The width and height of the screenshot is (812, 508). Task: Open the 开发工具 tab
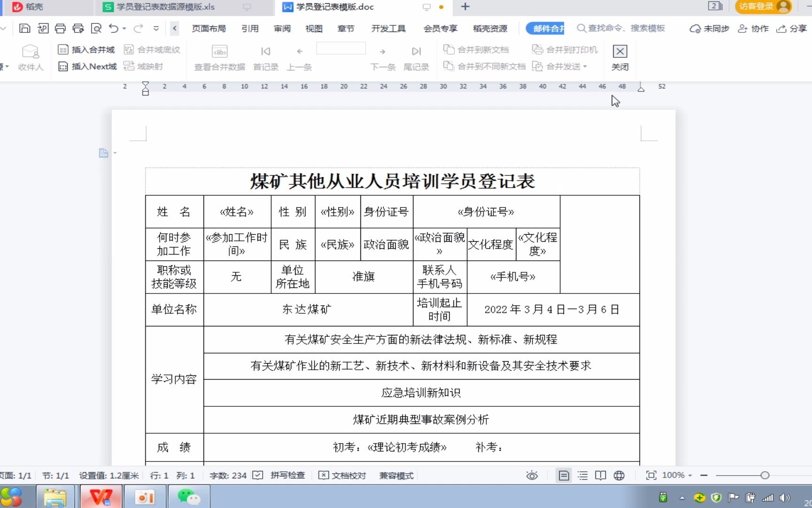(x=389, y=29)
